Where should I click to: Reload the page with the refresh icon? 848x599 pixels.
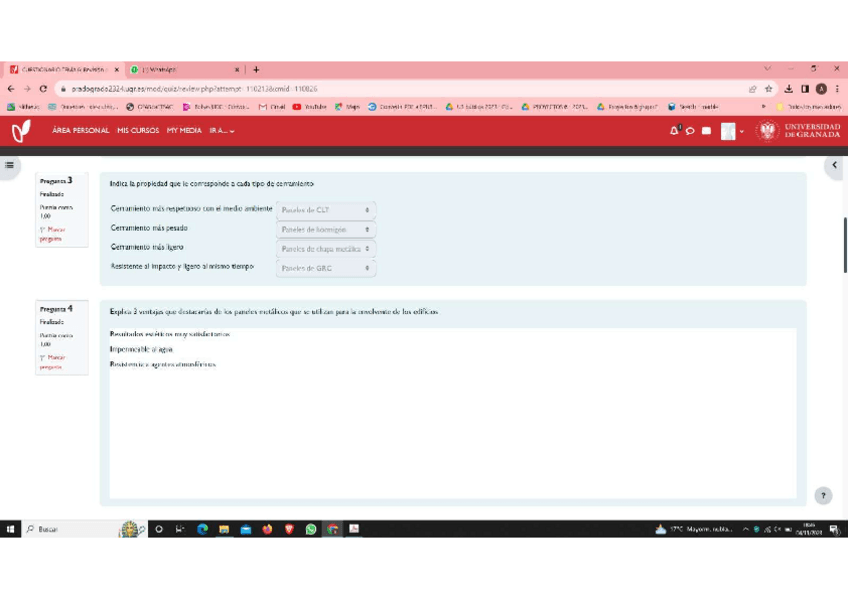(43, 89)
